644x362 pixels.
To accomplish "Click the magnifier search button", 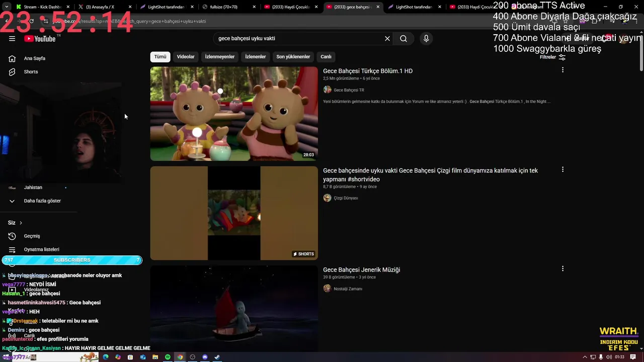I will [x=404, y=39].
